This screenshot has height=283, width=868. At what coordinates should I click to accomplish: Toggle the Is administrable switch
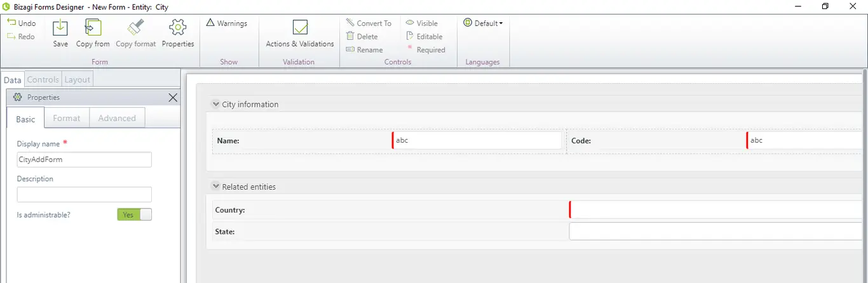tap(135, 214)
